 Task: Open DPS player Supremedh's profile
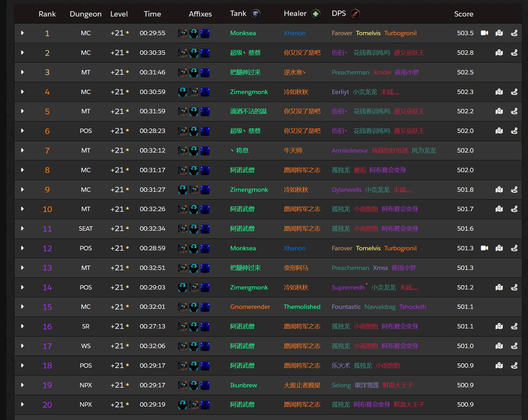[348, 287]
